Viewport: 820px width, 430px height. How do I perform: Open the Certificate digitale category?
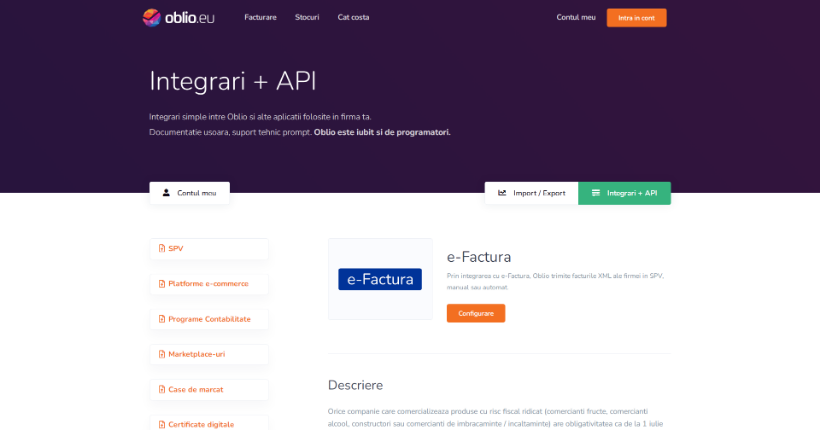click(x=209, y=423)
